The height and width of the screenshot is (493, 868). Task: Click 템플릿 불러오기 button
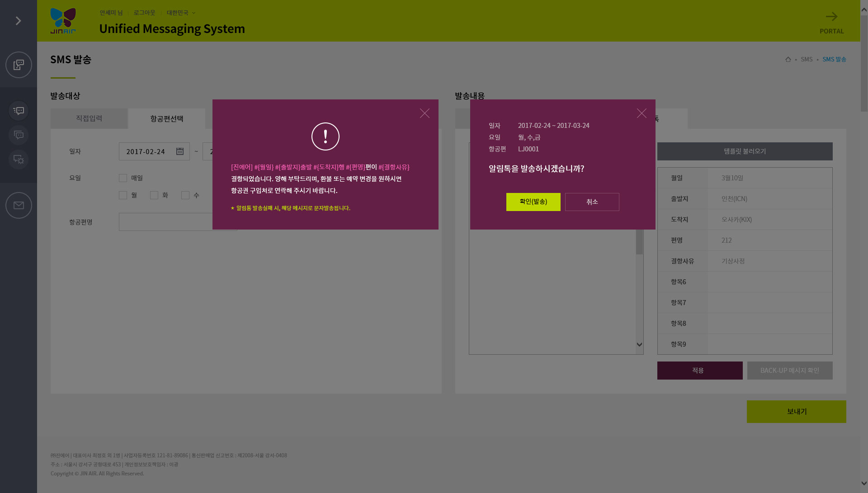[745, 151]
